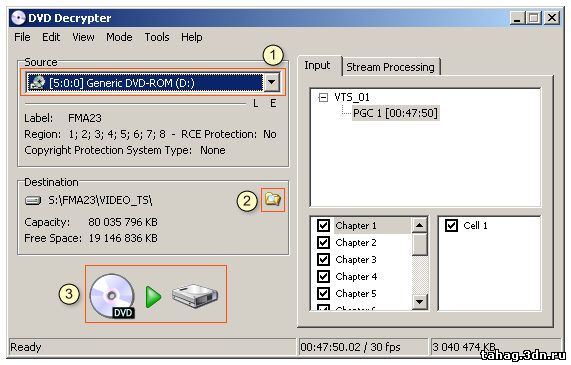Click the DVD Decrypter title bar icon
571x365 pixels.
tap(18, 17)
